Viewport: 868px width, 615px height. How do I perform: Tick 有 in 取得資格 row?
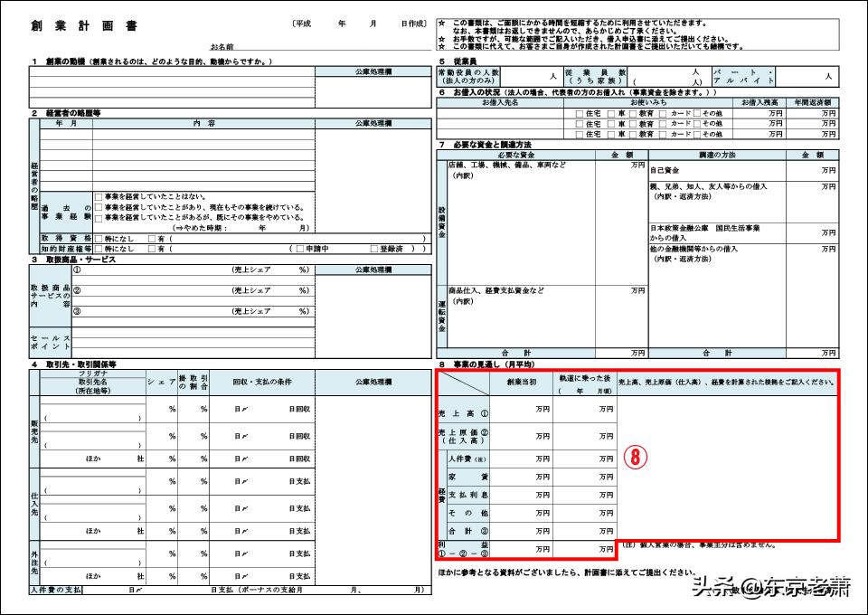pyautogui.click(x=152, y=239)
